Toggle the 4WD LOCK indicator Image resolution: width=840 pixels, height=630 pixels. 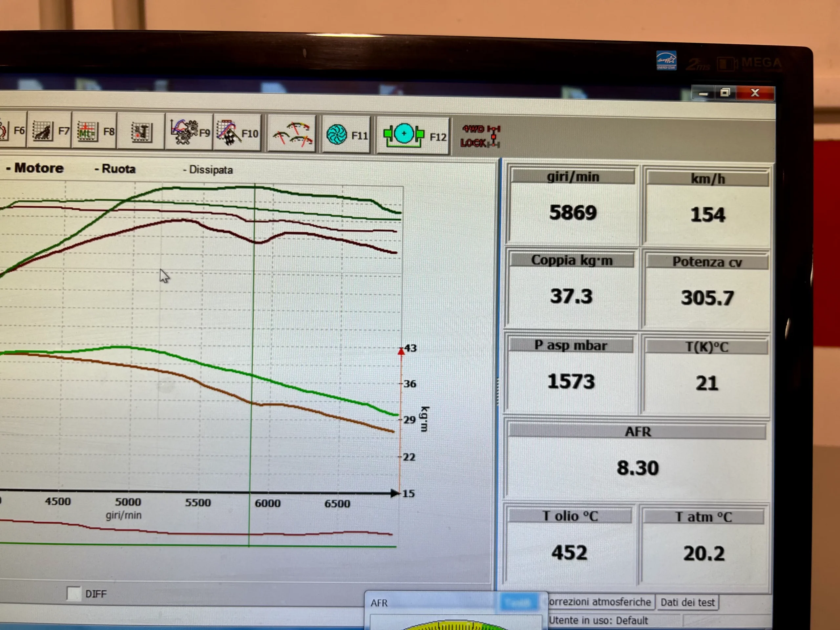tap(480, 136)
